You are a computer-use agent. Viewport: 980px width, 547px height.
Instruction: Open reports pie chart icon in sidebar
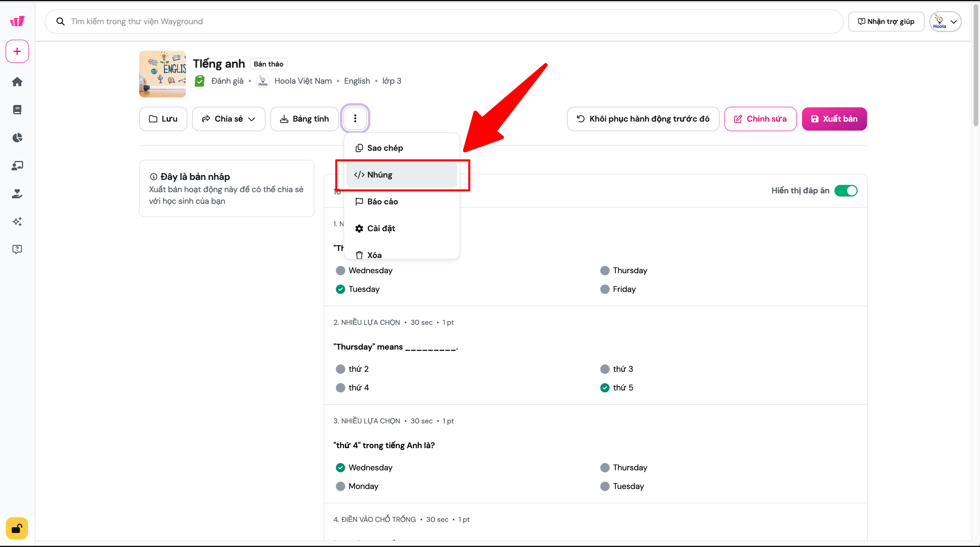(x=17, y=138)
